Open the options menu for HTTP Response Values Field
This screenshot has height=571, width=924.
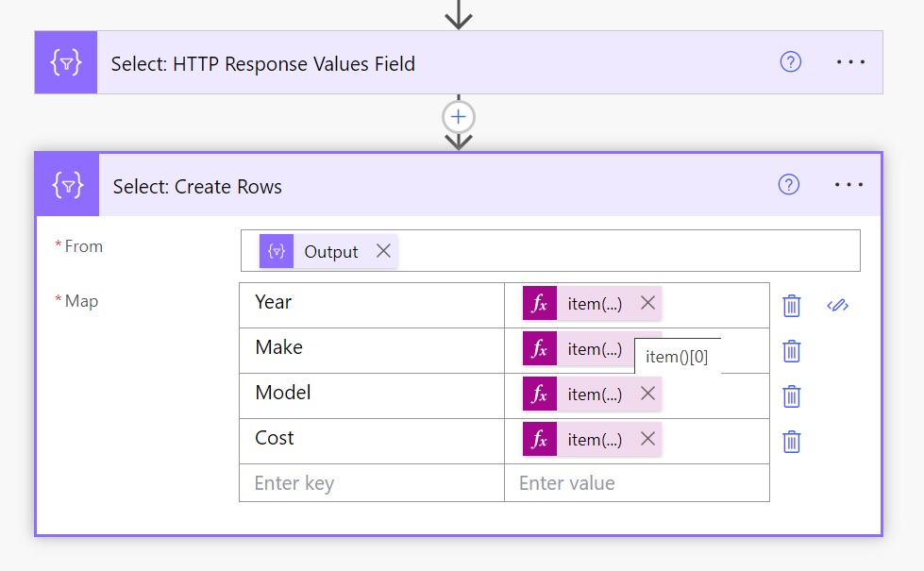tap(851, 62)
